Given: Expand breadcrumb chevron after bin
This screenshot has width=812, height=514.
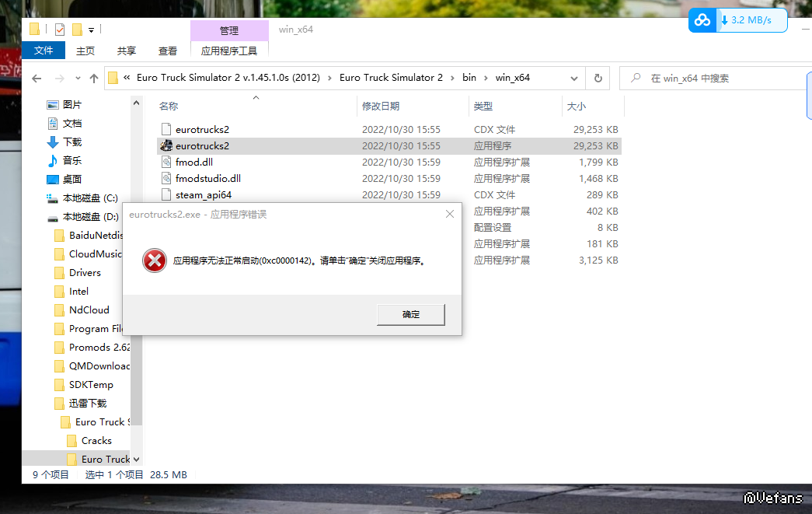Looking at the screenshot, I should point(486,79).
